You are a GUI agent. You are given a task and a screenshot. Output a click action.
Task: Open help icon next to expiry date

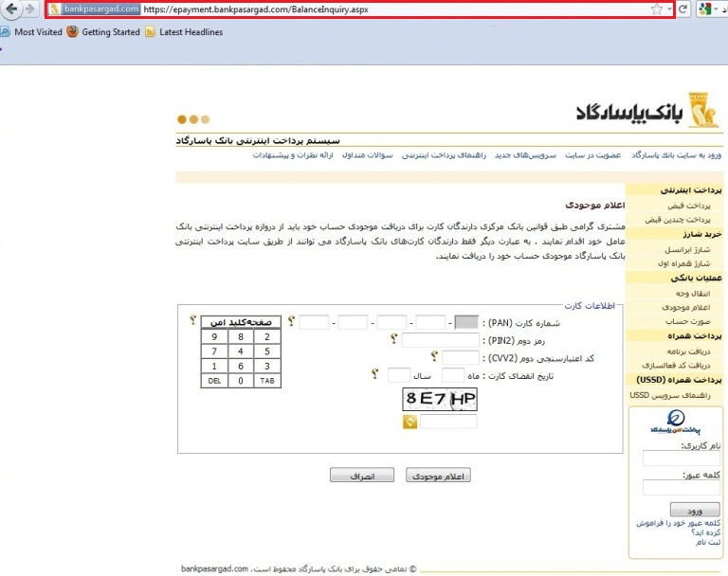375,374
